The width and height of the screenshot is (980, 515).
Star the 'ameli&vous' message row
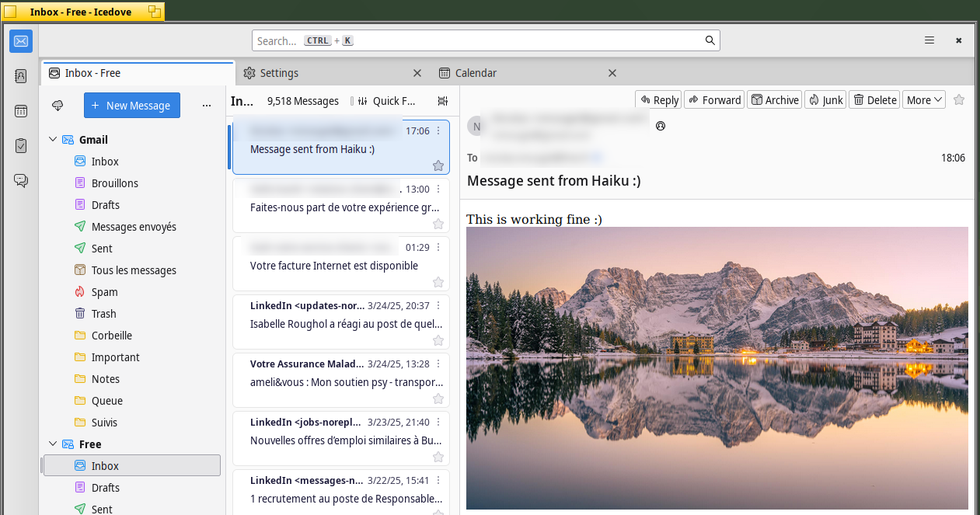pyautogui.click(x=438, y=398)
